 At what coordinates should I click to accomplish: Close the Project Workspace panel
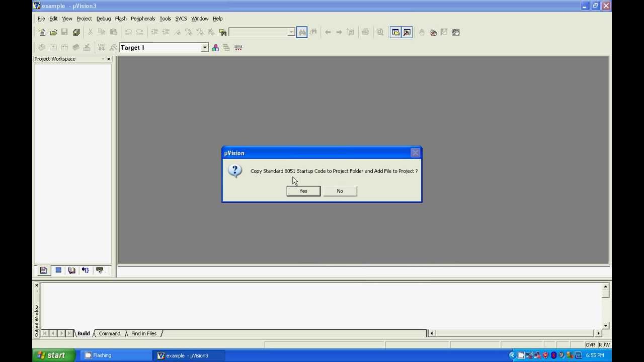point(109,59)
